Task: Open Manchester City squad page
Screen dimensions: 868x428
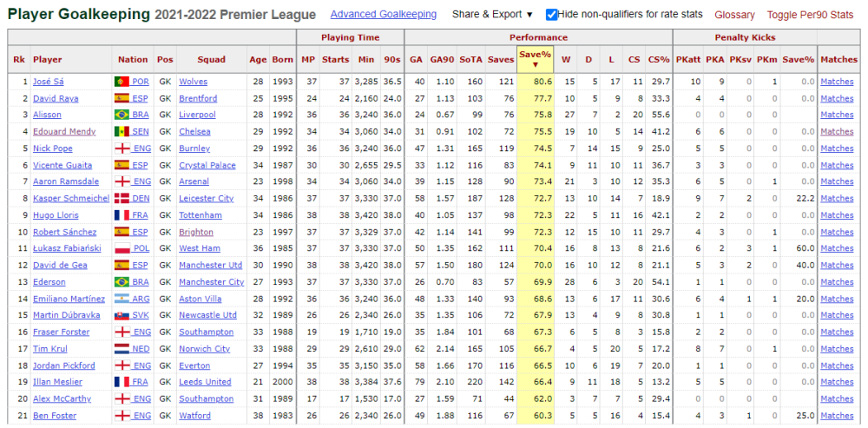Action: (211, 282)
